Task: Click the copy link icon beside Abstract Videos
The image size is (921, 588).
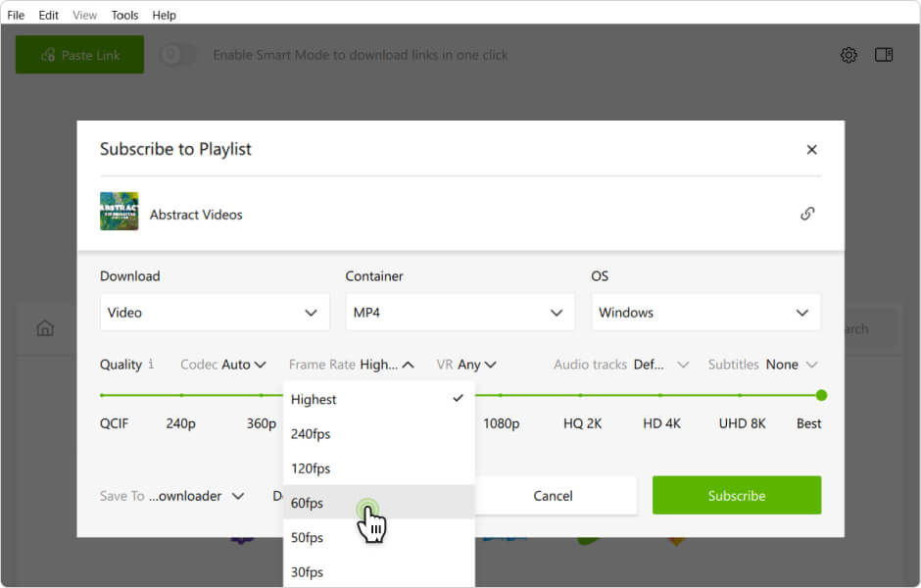Action: (807, 214)
